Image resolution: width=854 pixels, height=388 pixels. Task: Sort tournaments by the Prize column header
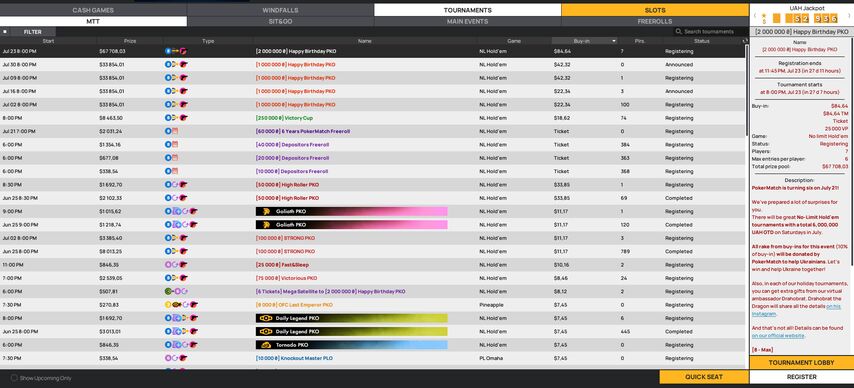coord(130,41)
